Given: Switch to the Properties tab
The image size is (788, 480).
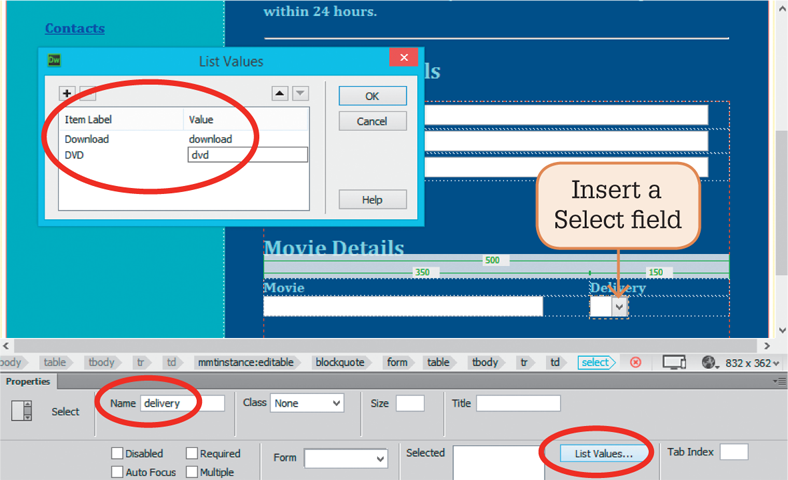Looking at the screenshot, I should [x=28, y=381].
